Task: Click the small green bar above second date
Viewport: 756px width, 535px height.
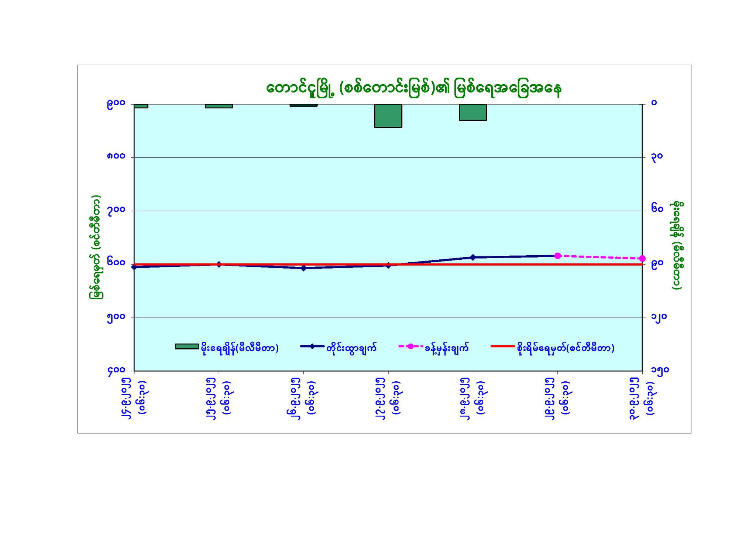Action: [x=219, y=106]
